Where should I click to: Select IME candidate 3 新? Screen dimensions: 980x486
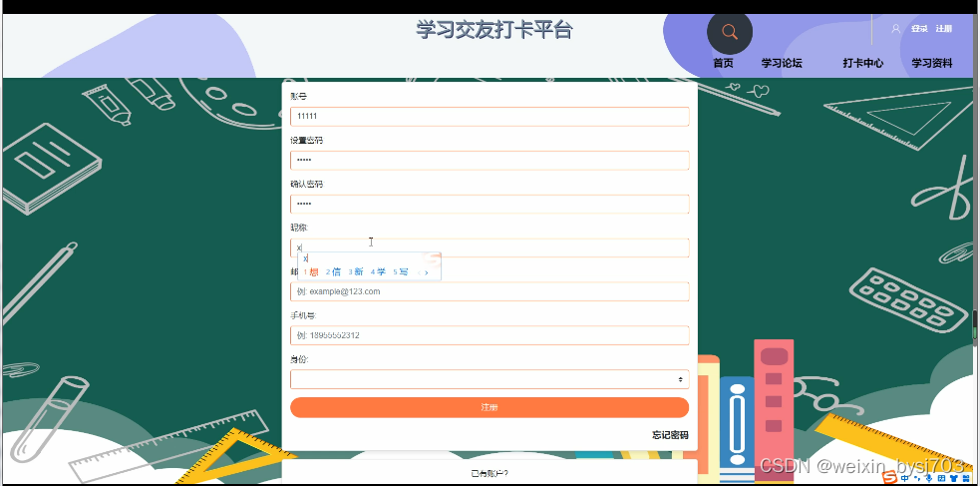pyautogui.click(x=356, y=272)
